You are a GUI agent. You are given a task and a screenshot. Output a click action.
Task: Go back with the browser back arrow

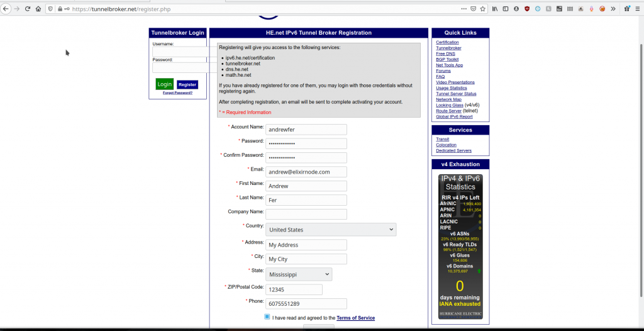click(x=6, y=9)
